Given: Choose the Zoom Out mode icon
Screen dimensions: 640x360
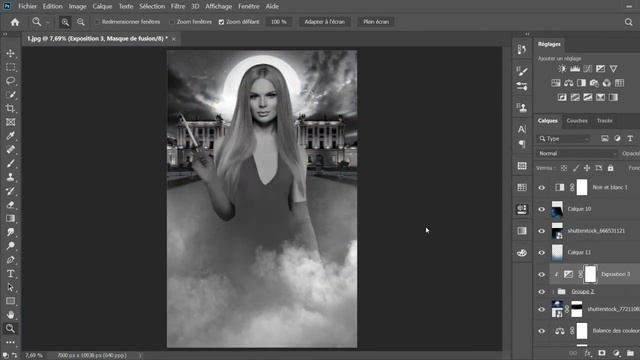Looking at the screenshot, I should 81,22.
